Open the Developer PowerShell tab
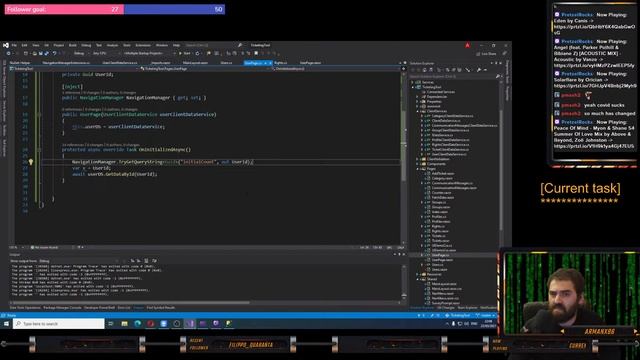 pos(99,308)
